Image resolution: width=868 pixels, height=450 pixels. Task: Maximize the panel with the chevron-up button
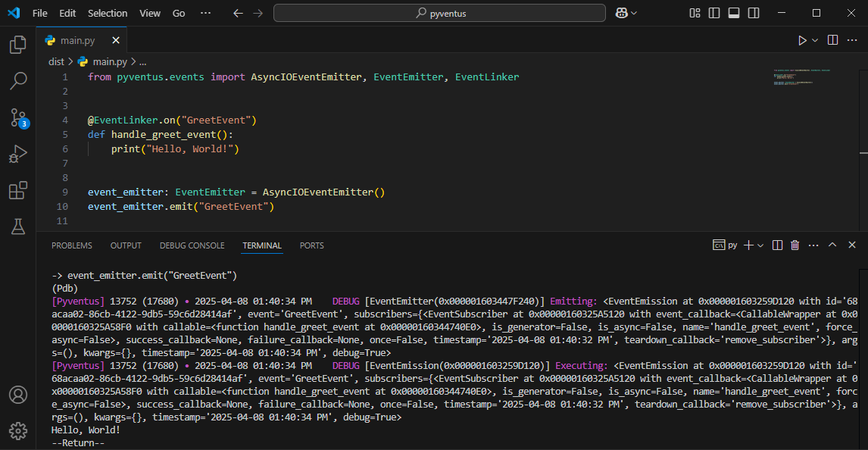pyautogui.click(x=832, y=245)
